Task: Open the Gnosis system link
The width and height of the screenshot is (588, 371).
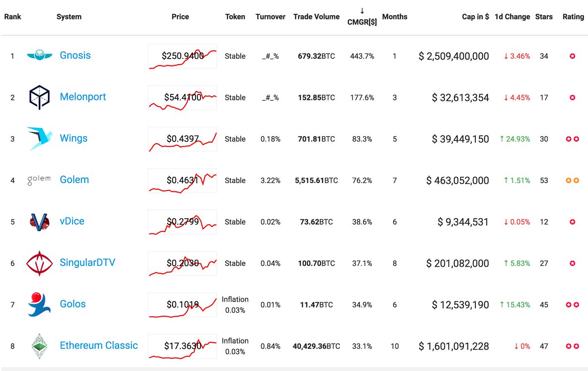Action: click(x=75, y=55)
